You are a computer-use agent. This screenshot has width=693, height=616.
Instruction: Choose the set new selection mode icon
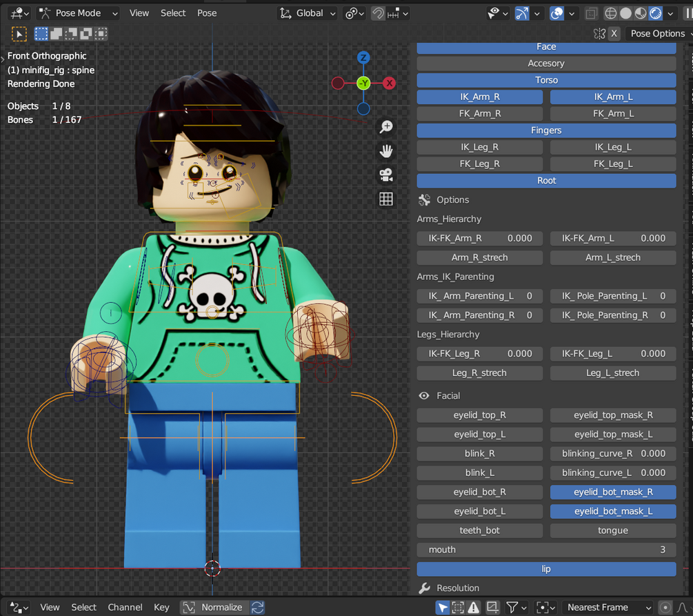(x=41, y=34)
